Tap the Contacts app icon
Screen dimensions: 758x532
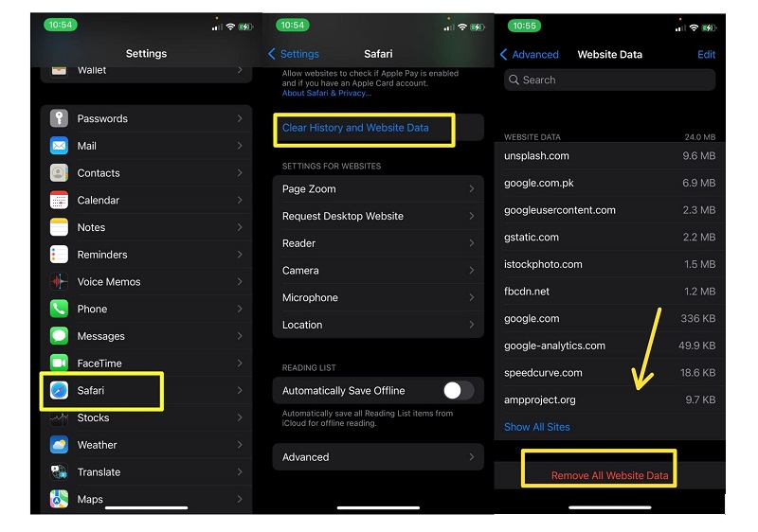(59, 173)
